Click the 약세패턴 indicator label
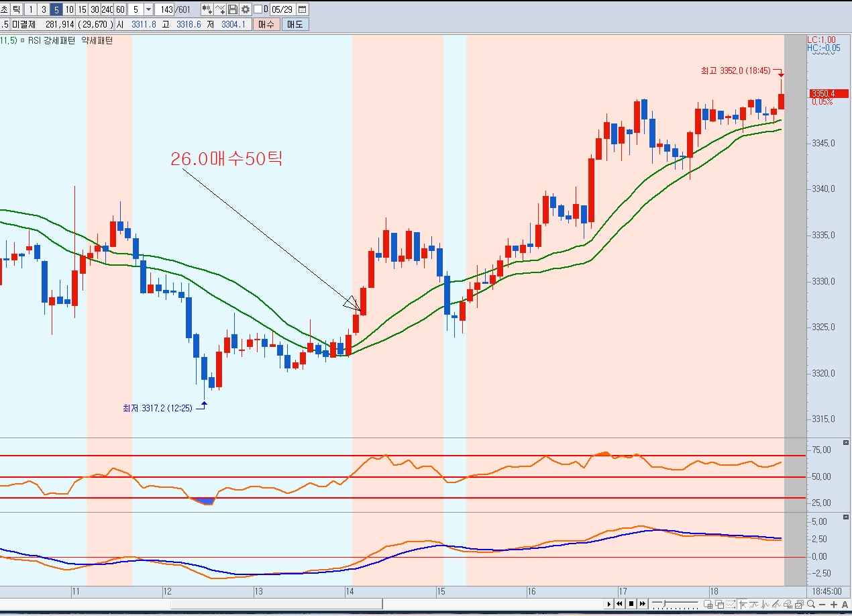The width and height of the screenshot is (852, 616). pyautogui.click(x=97, y=40)
